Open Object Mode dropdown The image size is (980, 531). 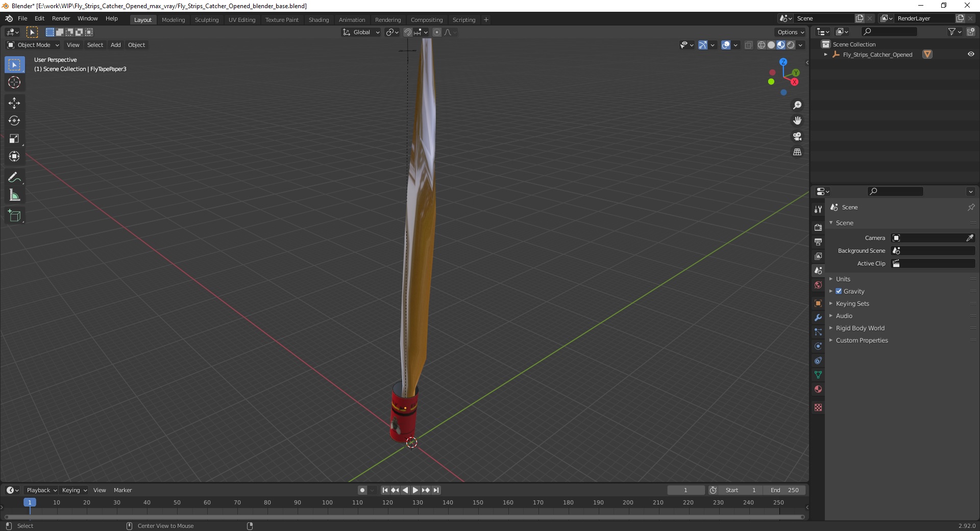click(33, 45)
